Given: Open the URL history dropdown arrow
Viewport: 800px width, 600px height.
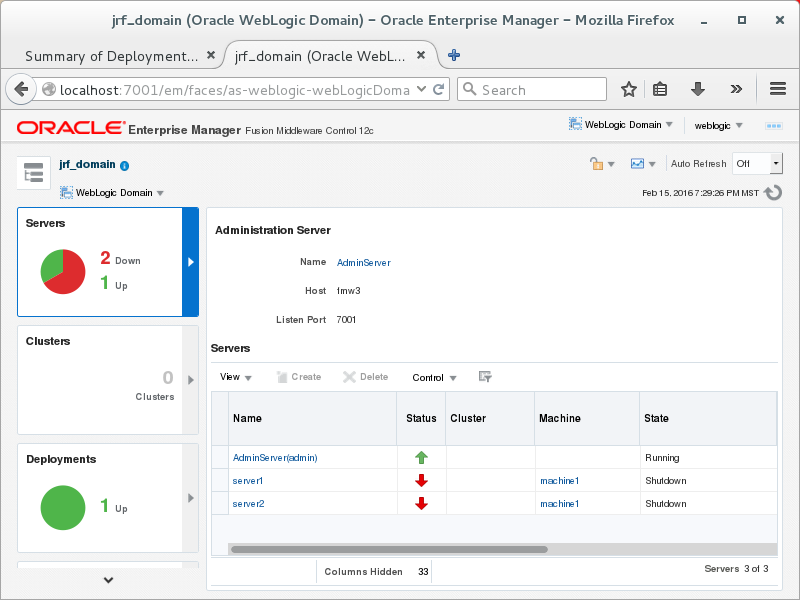Looking at the screenshot, I should [x=421, y=89].
